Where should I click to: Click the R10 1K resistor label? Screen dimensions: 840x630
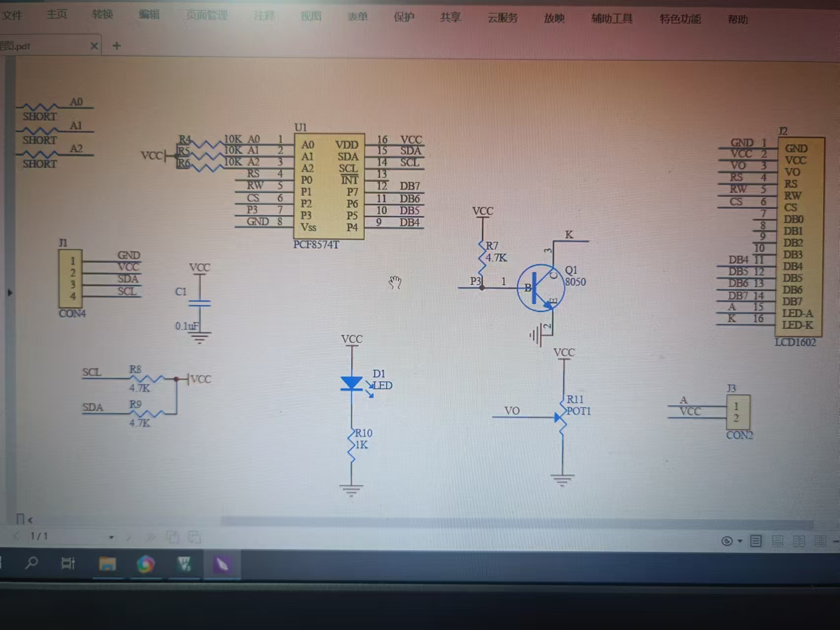pyautogui.click(x=363, y=439)
